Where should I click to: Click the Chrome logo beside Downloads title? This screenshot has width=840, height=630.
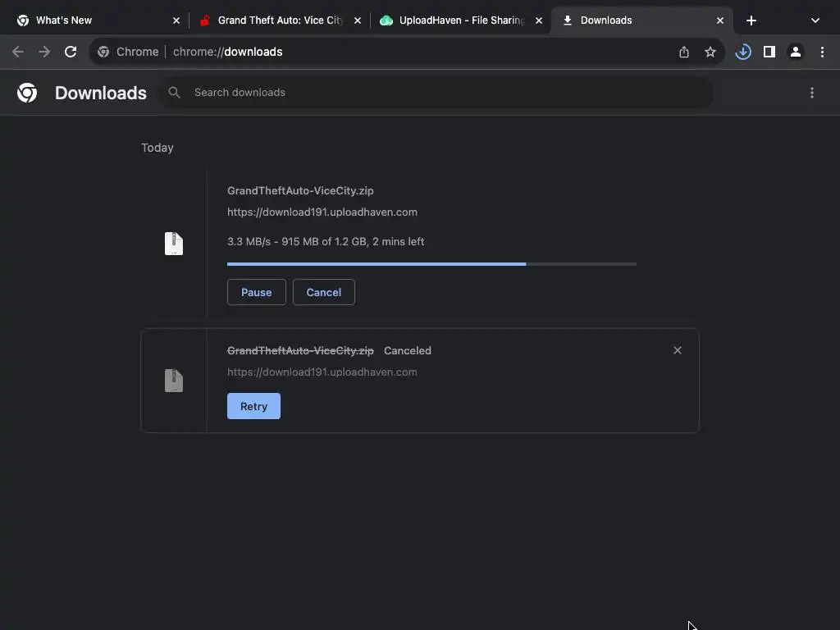[x=27, y=93]
